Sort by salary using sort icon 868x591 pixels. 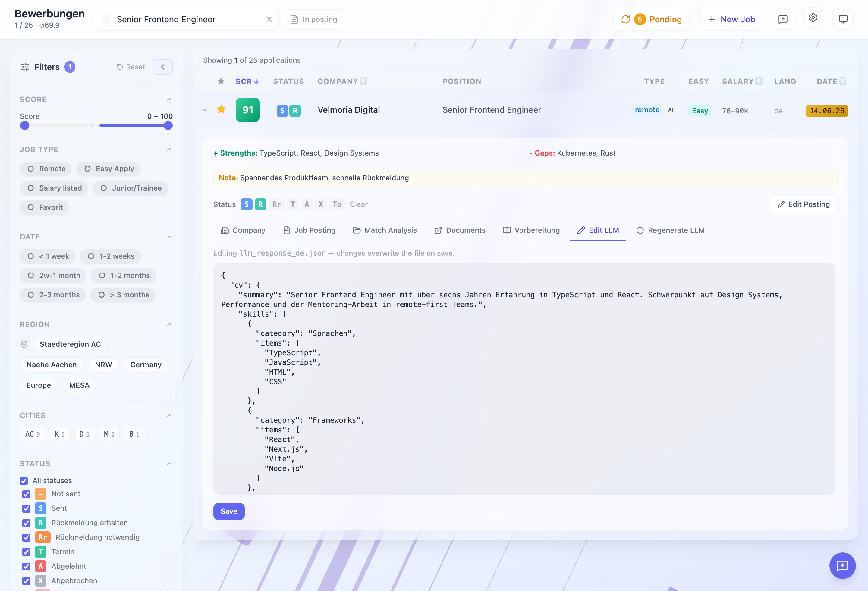pos(759,81)
